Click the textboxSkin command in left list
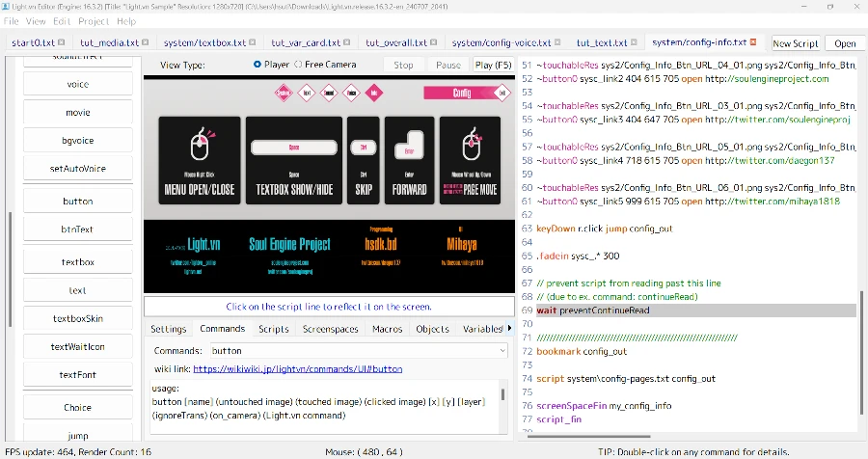Viewport: 868px width, 459px height. [77, 318]
